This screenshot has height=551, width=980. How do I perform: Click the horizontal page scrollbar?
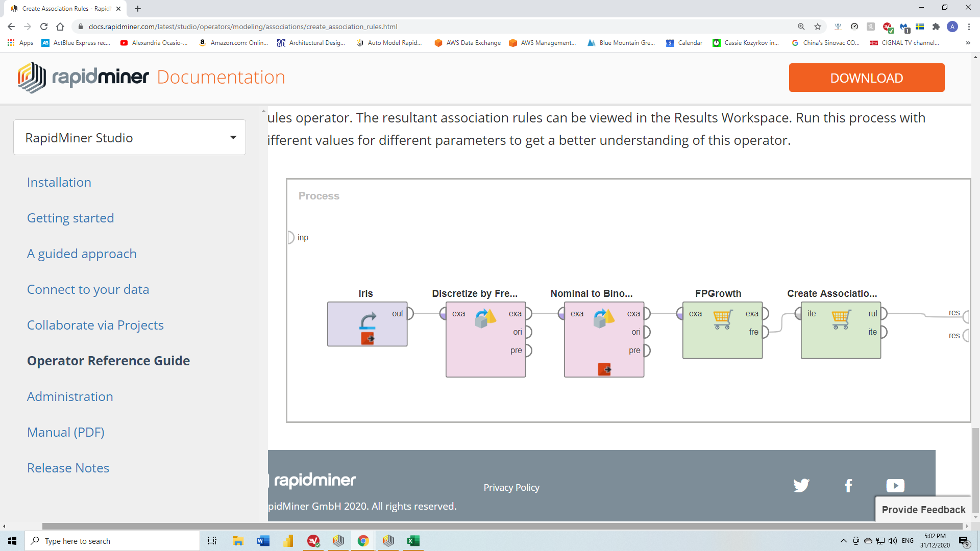tap(502, 526)
